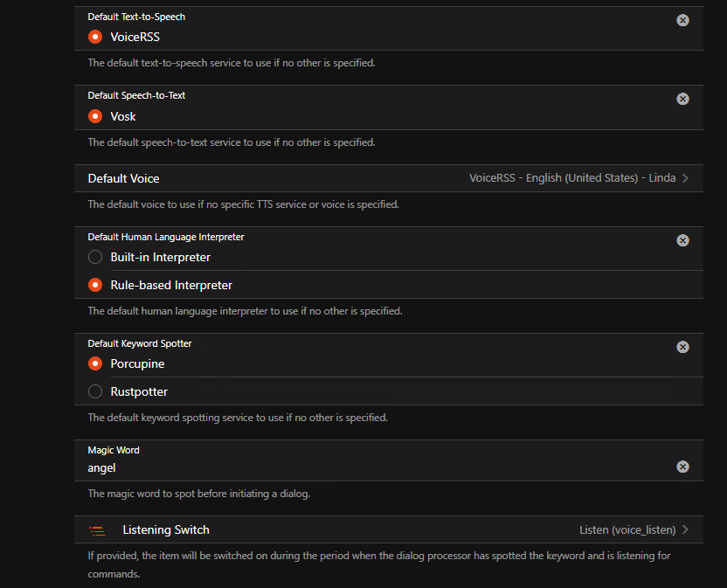Open Default Voice chevron
The height and width of the screenshot is (588, 727).
(685, 178)
